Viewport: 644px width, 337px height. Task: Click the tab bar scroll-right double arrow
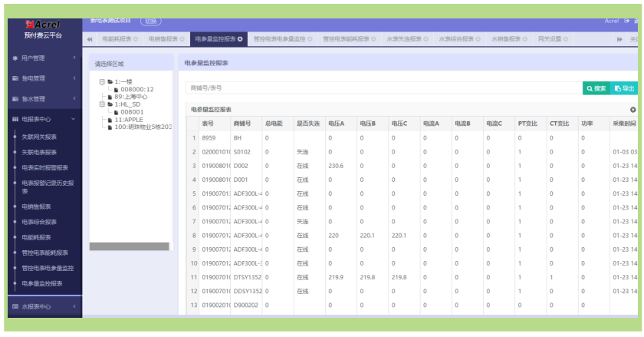tap(619, 39)
